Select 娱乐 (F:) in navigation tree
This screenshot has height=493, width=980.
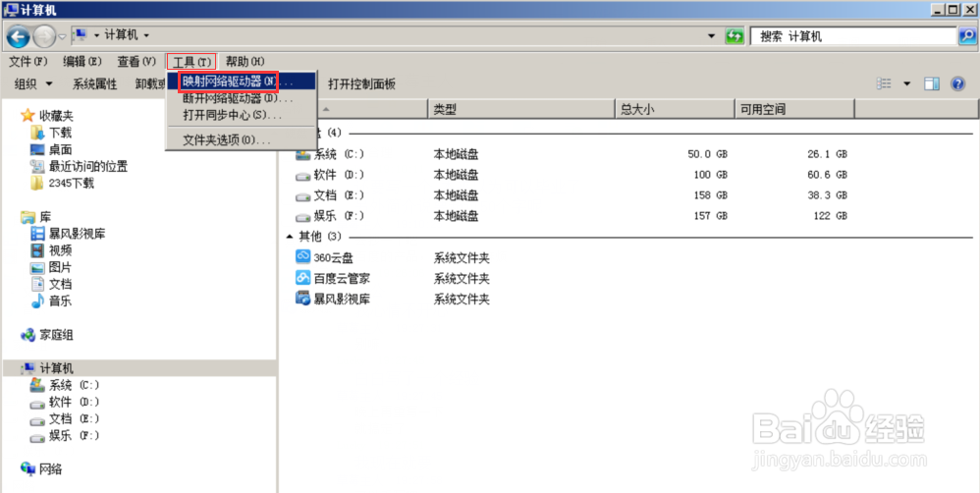74,436
